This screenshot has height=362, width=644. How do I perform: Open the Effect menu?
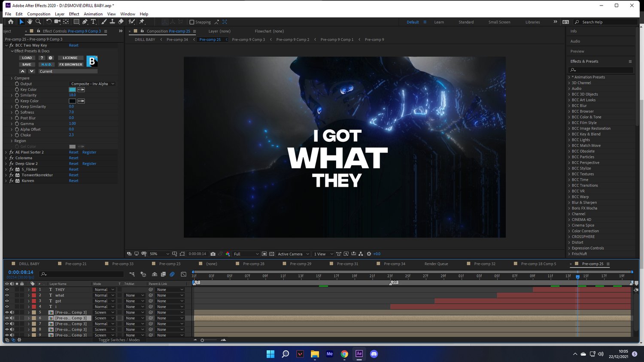74,14
